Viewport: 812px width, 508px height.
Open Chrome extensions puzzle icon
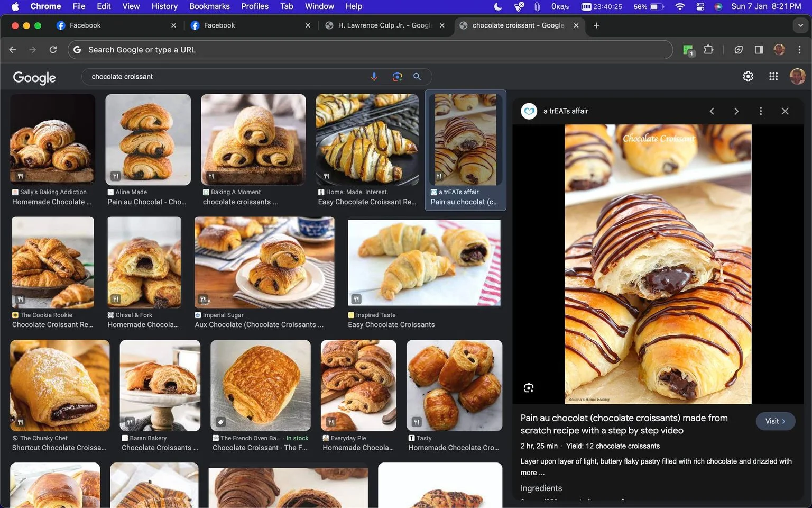(x=708, y=50)
